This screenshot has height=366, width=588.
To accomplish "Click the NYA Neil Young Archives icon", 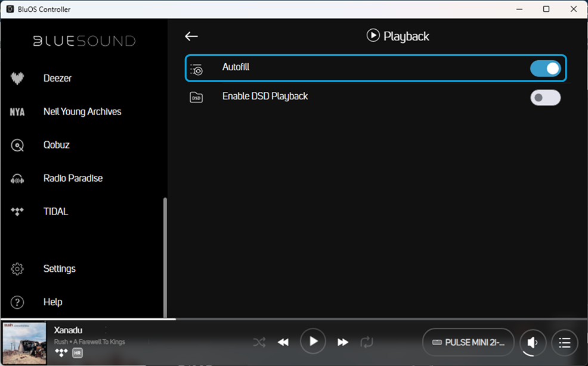I will [17, 111].
